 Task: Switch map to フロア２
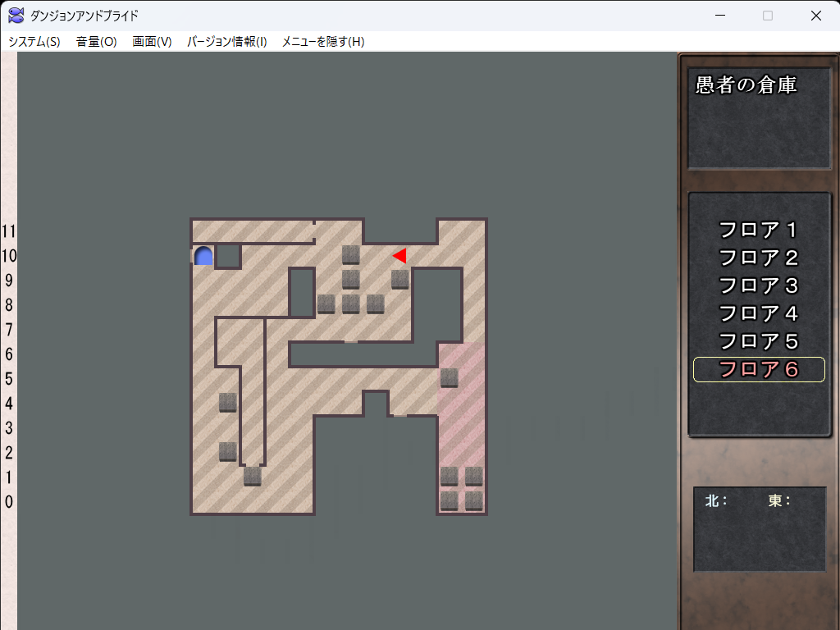pyautogui.click(x=759, y=258)
